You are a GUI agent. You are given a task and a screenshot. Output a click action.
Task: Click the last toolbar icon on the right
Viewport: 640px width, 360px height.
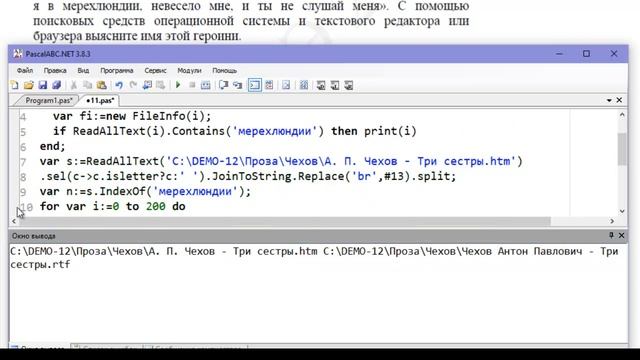click(x=349, y=85)
